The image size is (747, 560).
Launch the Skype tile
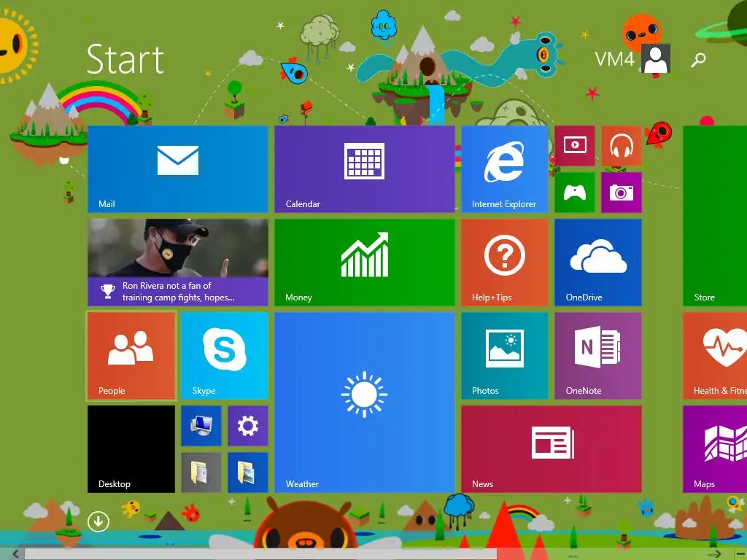coord(225,356)
